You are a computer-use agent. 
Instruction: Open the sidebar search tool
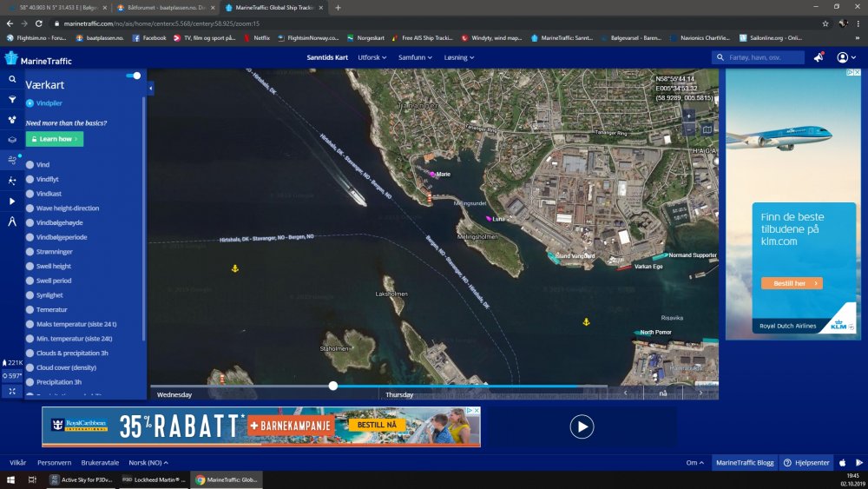[11, 79]
